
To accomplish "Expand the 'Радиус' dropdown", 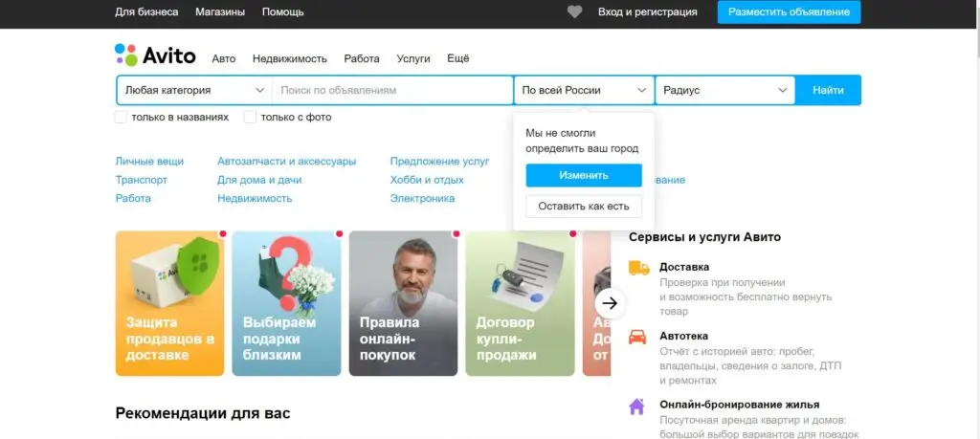I will [724, 90].
